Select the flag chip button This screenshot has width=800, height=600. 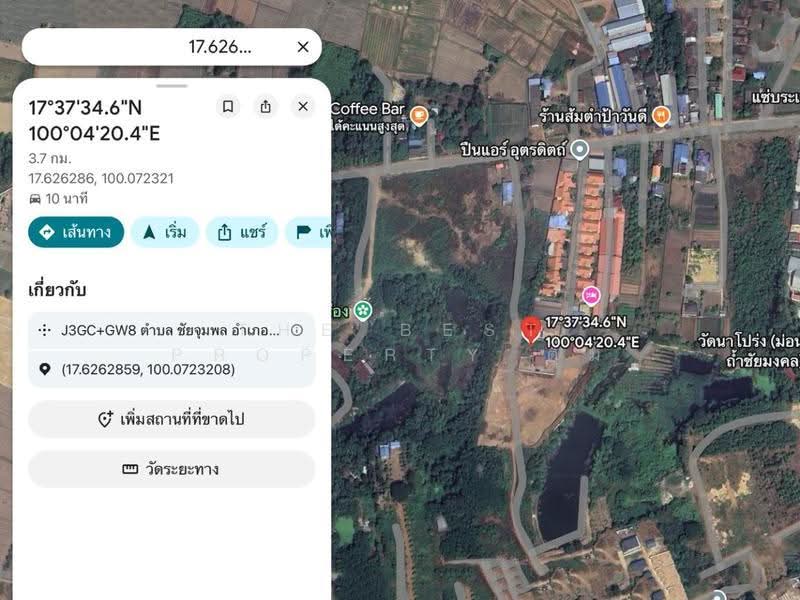pyautogui.click(x=309, y=232)
